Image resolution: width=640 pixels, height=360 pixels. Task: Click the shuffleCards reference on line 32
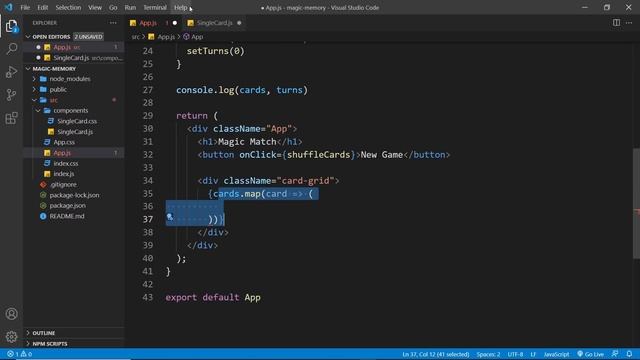point(318,155)
